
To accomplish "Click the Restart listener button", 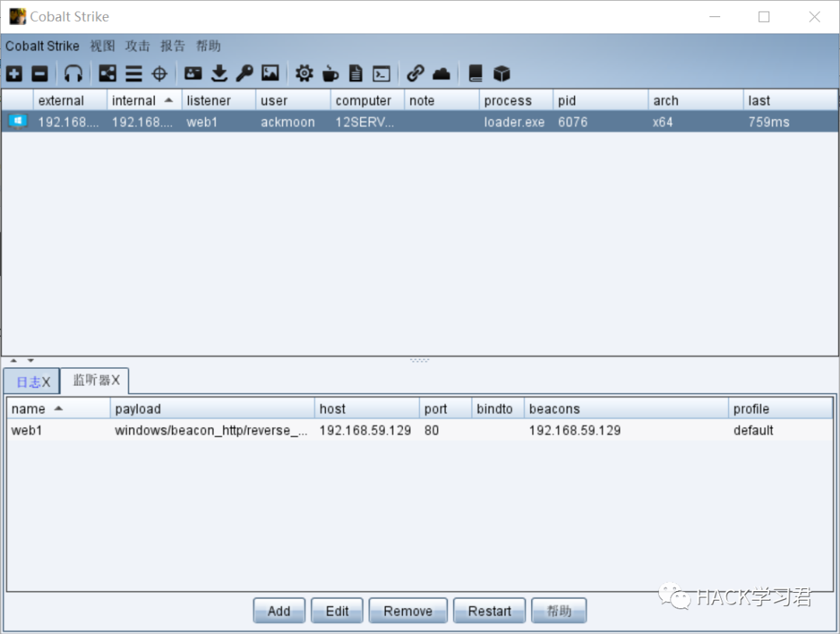I will point(490,611).
